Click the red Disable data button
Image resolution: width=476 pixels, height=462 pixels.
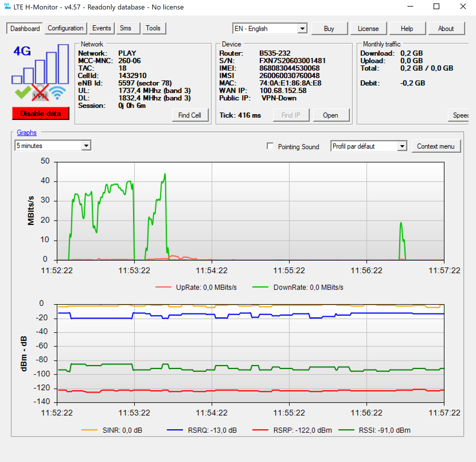[41, 113]
